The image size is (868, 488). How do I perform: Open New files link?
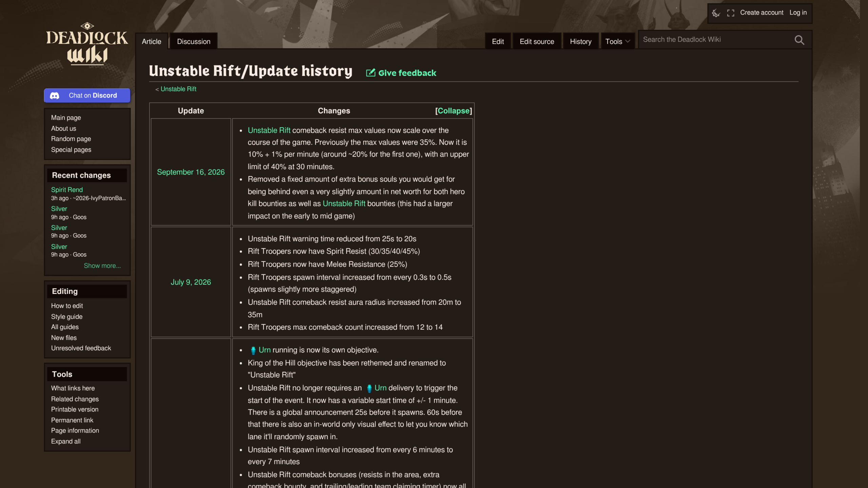pyautogui.click(x=64, y=338)
